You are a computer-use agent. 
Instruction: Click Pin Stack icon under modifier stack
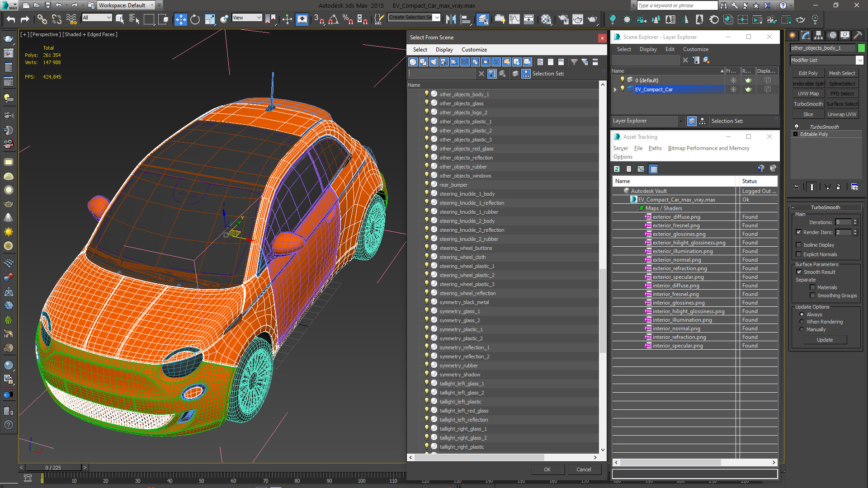tap(797, 187)
